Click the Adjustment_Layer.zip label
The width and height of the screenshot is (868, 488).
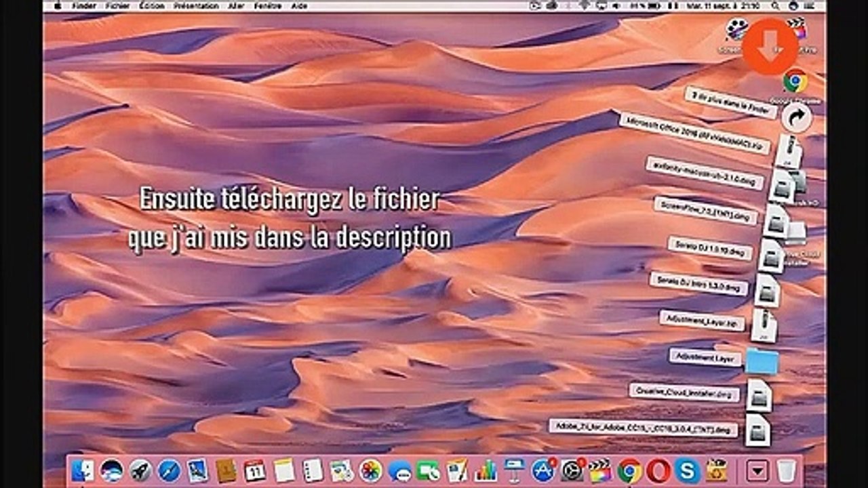point(703,320)
